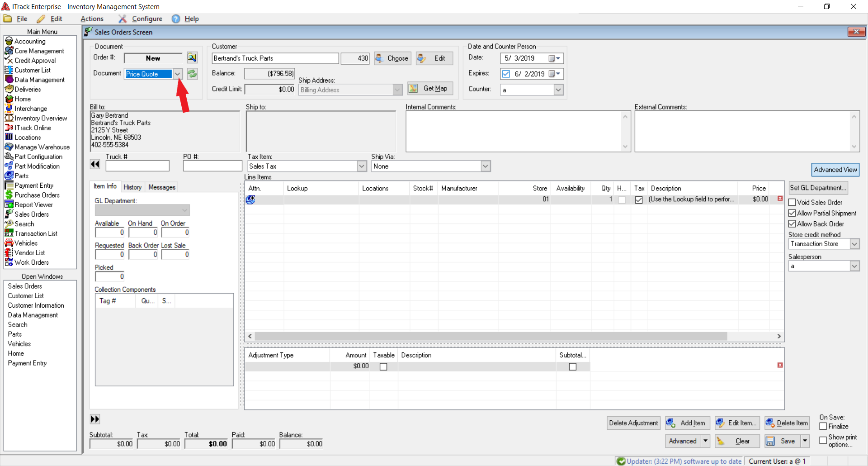The width and height of the screenshot is (868, 466).
Task: Expand the Document type dropdown
Action: [x=178, y=74]
